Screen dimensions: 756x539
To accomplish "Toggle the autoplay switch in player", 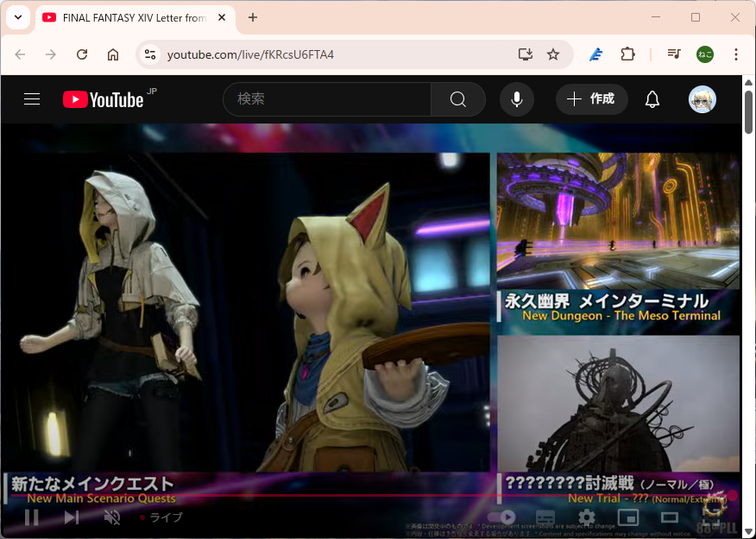I will [x=501, y=517].
